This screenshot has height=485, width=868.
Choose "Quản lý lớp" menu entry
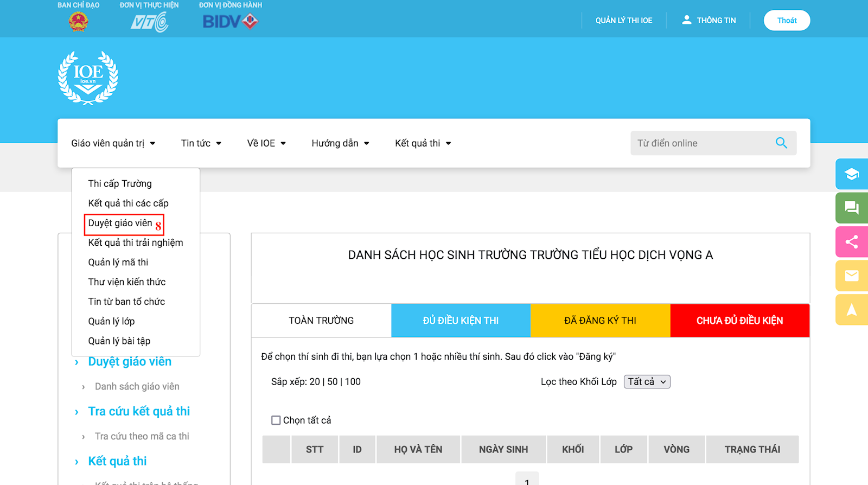click(x=111, y=321)
